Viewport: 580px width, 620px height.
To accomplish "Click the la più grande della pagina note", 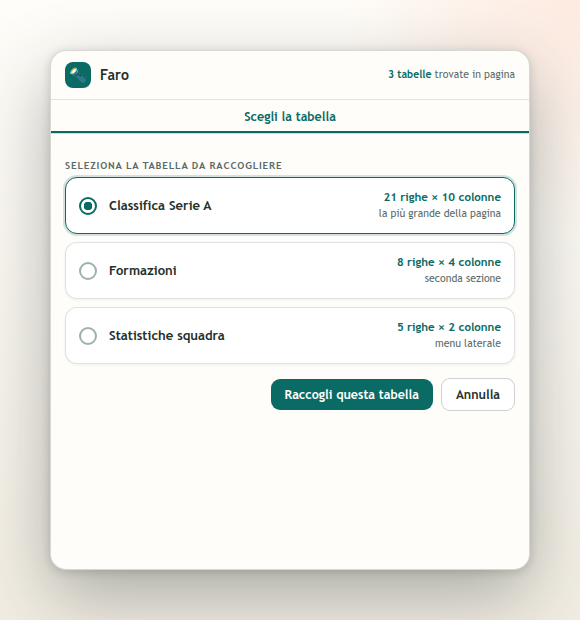I will pos(440,213).
